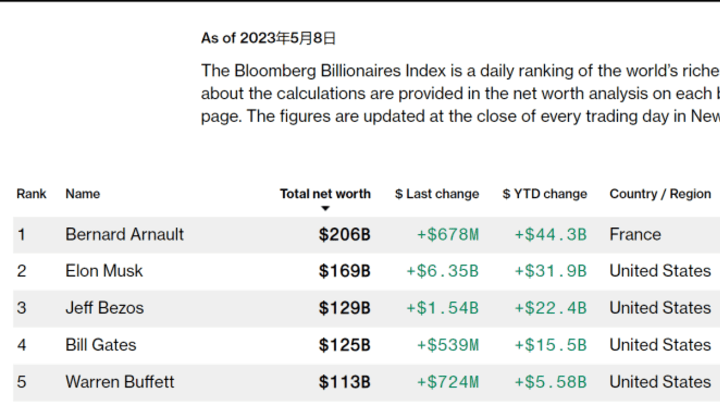Click the Country / Region column header
The height and width of the screenshot is (405, 720).
(x=660, y=194)
